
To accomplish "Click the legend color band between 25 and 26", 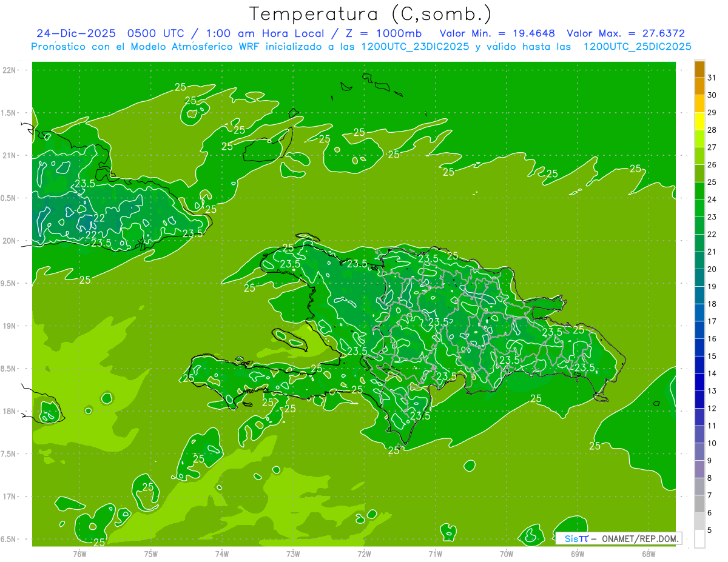I will coord(699,173).
